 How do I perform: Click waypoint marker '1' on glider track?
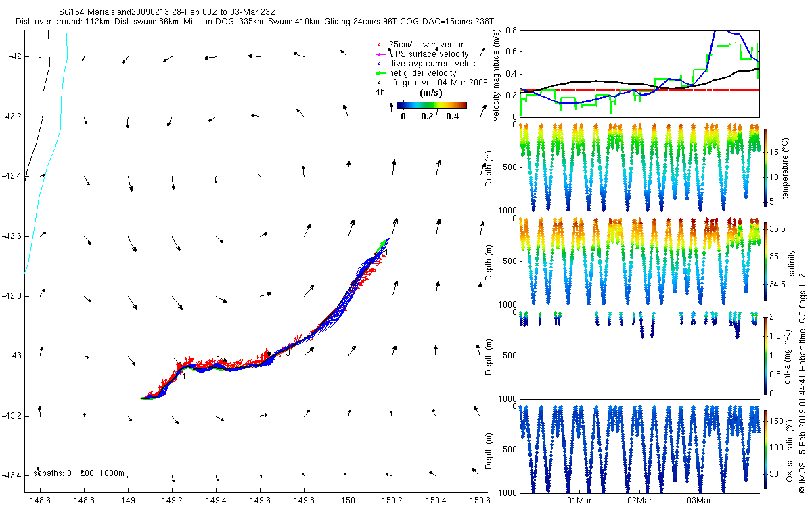(x=184, y=377)
